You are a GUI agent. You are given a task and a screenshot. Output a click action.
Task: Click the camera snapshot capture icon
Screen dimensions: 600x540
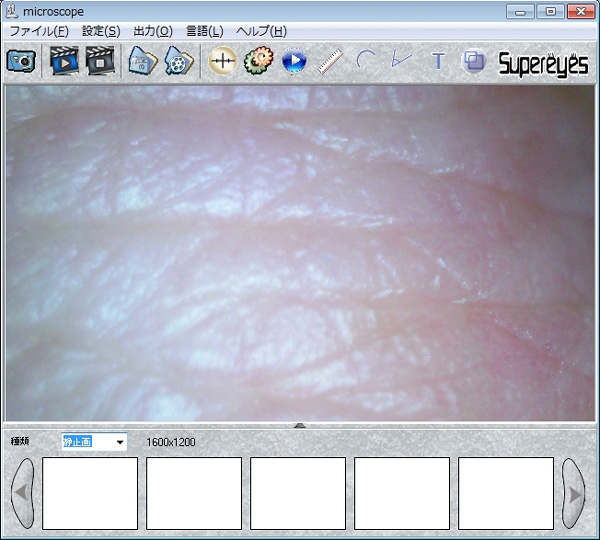coord(21,62)
